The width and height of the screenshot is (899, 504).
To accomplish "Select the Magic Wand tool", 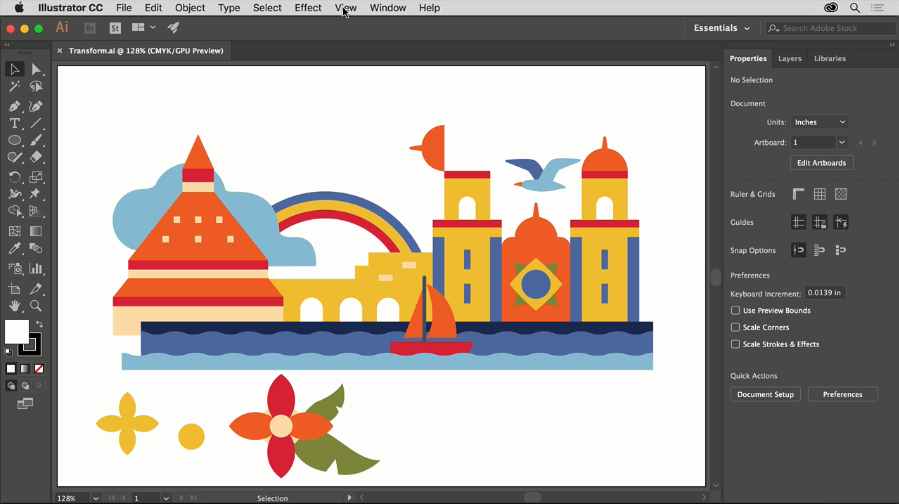I will pyautogui.click(x=14, y=87).
